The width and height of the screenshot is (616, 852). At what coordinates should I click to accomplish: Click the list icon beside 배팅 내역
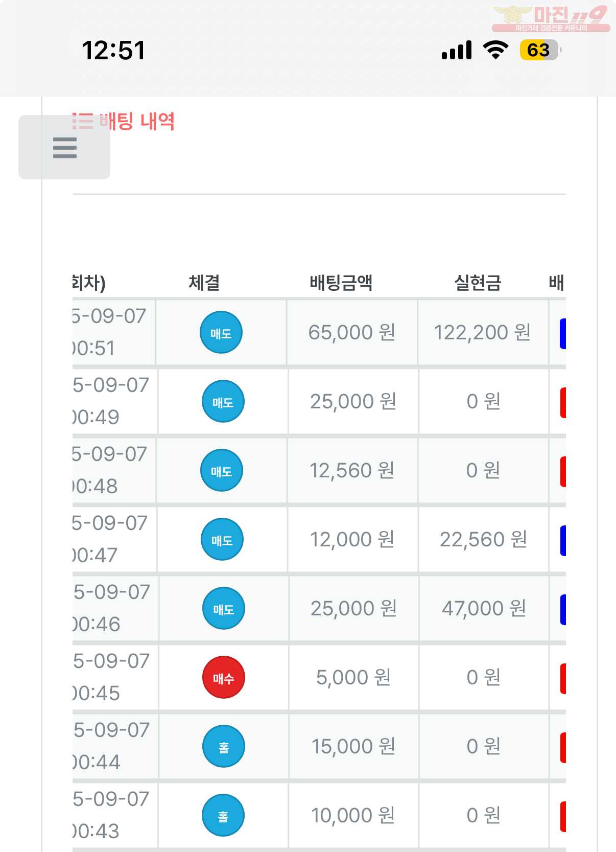click(82, 121)
